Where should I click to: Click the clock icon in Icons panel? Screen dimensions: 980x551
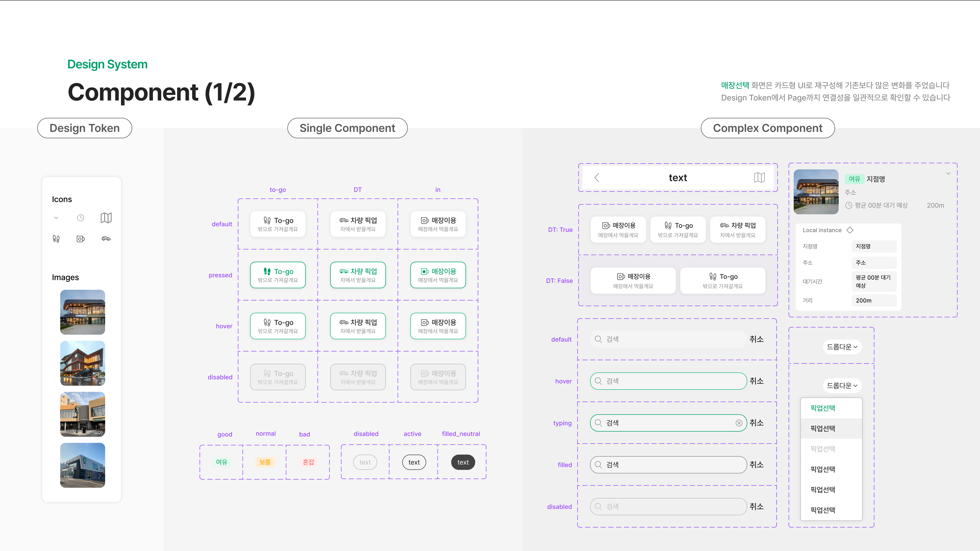[x=81, y=218]
